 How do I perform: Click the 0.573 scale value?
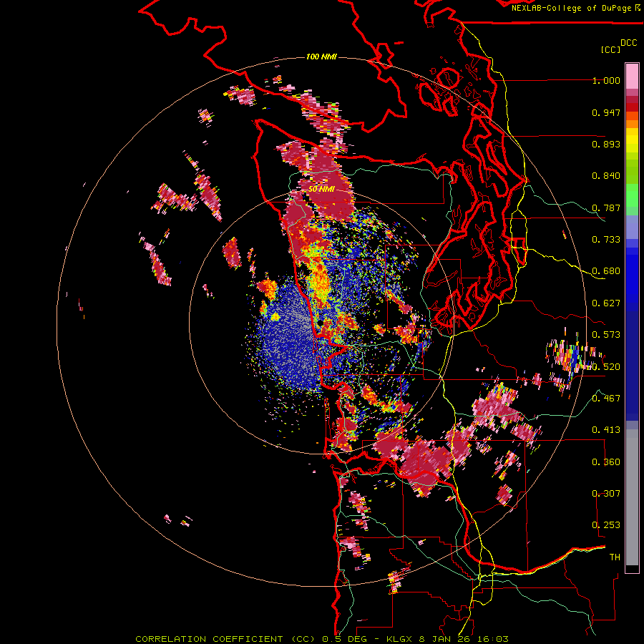[606, 335]
